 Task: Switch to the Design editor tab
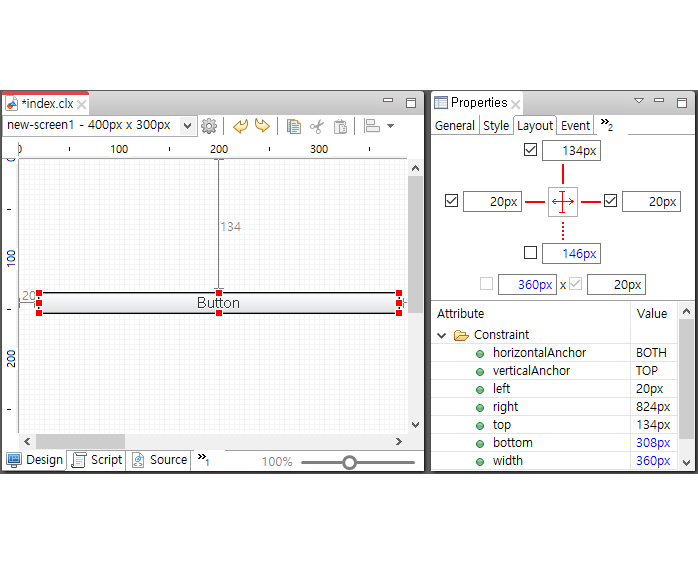35,460
